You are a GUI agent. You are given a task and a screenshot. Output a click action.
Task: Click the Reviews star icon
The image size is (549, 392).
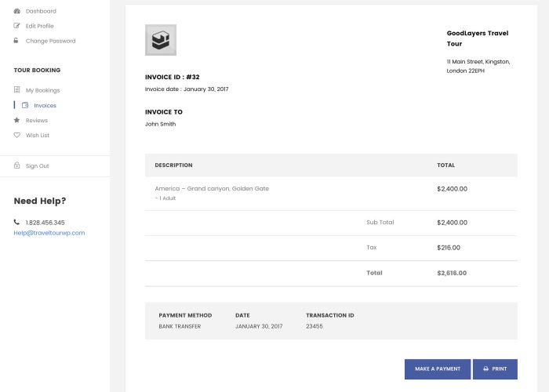(x=16, y=120)
